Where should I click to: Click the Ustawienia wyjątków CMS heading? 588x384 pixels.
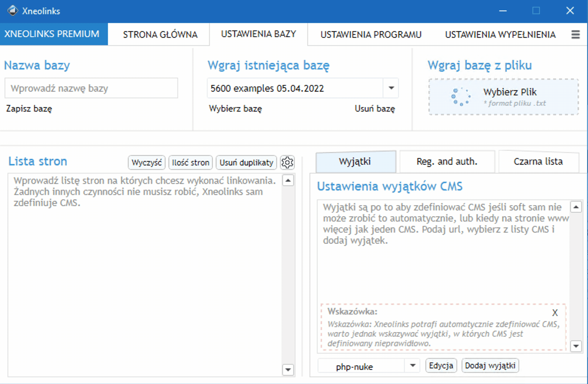tap(390, 186)
